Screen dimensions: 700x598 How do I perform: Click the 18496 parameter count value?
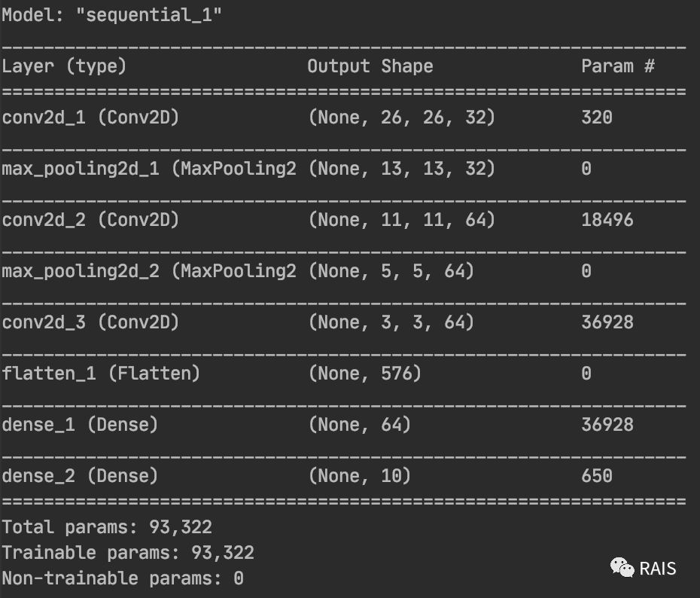pos(607,220)
